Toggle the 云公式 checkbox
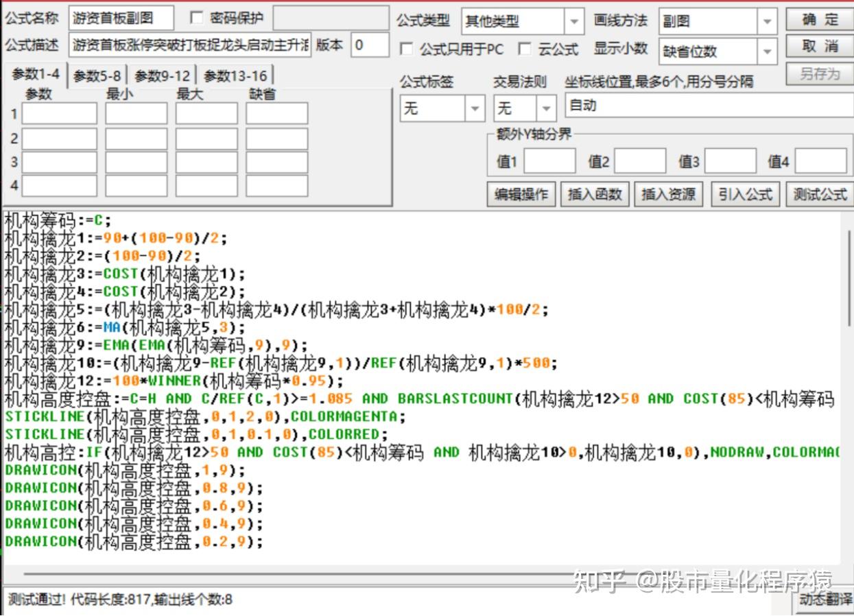Viewport: 854px width, 616px height. (x=525, y=49)
